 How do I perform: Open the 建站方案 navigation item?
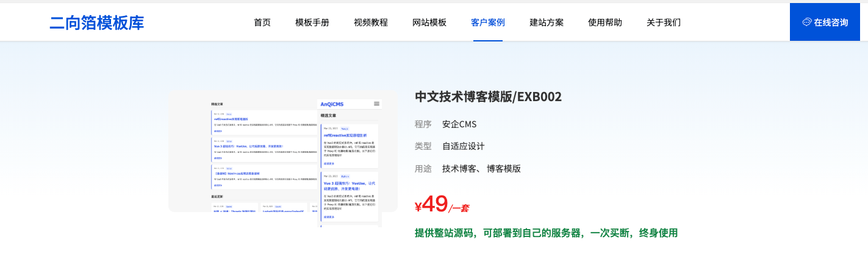547,23
